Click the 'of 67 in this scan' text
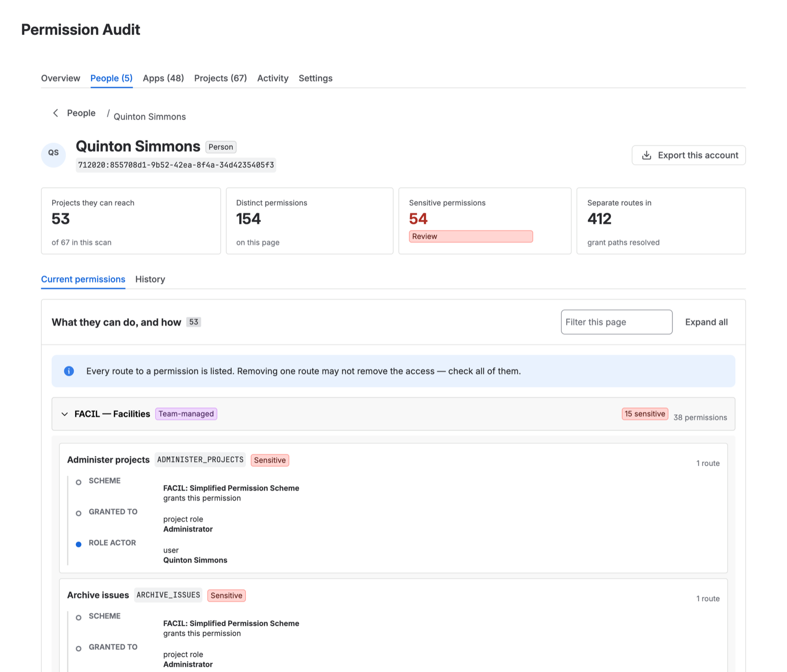The height and width of the screenshot is (672, 787). [82, 243]
